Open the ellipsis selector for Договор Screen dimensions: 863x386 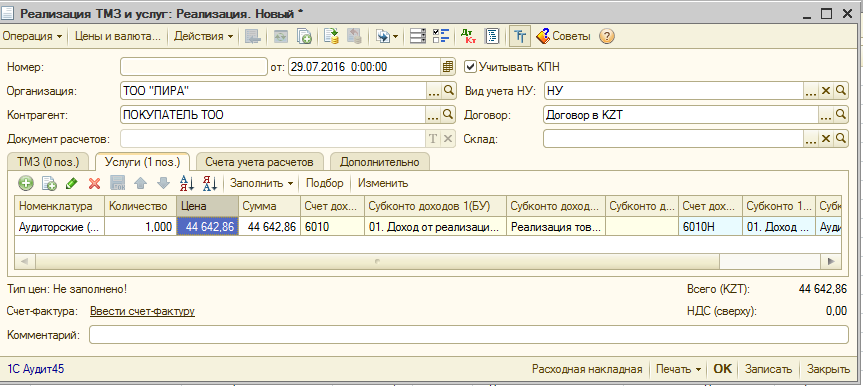click(826, 115)
